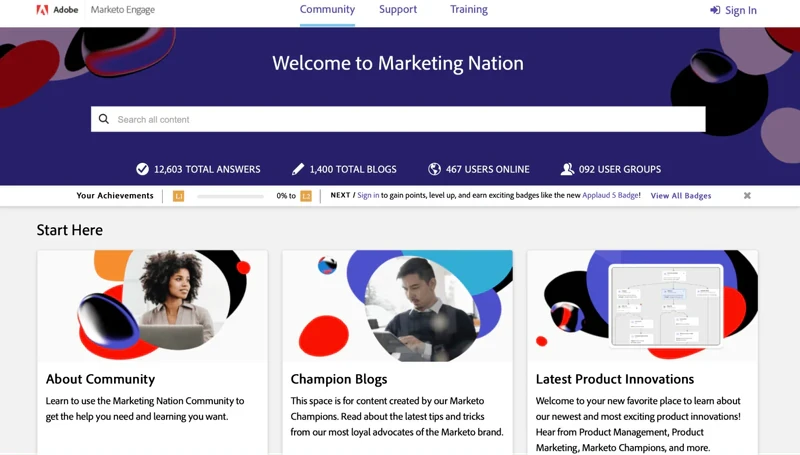The width and height of the screenshot is (800, 455).
Task: Click the search magnifier icon
Action: click(x=104, y=119)
